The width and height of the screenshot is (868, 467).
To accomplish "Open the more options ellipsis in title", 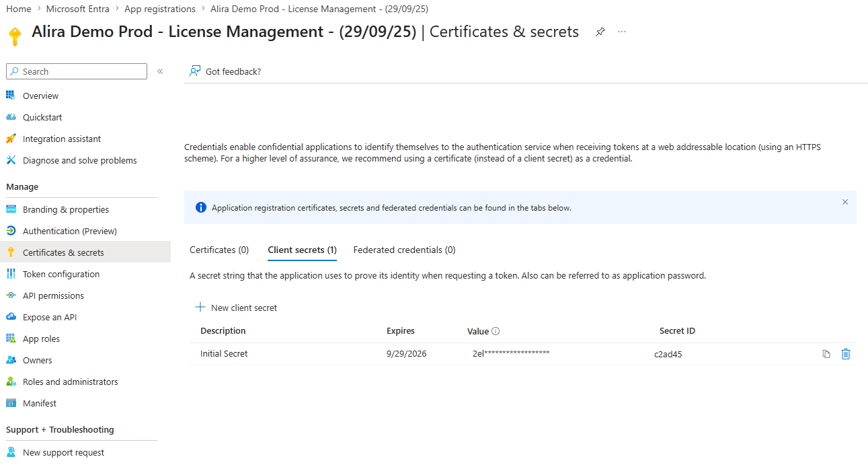I will pyautogui.click(x=622, y=32).
